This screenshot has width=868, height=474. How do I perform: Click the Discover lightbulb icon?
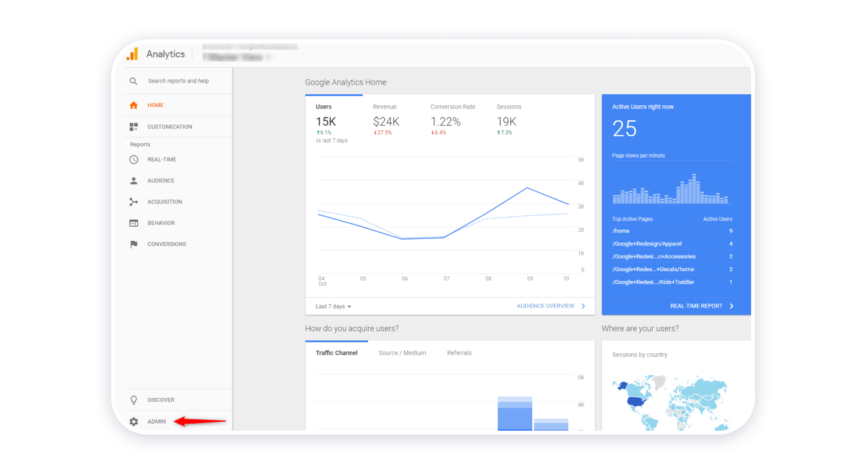click(134, 400)
